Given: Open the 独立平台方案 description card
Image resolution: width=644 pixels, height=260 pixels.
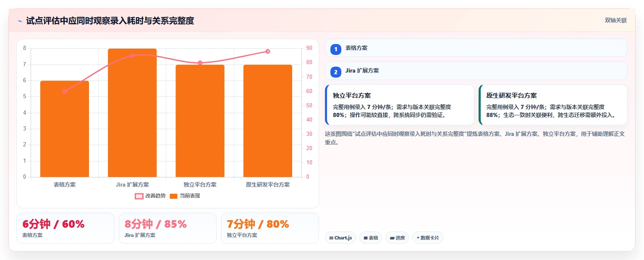Looking at the screenshot, I should 400,105.
